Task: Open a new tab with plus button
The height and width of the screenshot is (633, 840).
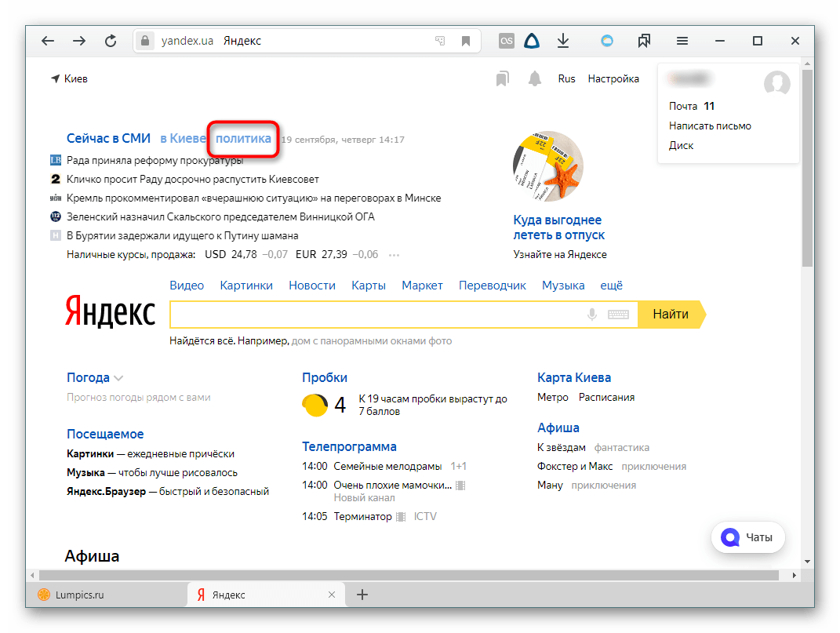Action: 362,595
